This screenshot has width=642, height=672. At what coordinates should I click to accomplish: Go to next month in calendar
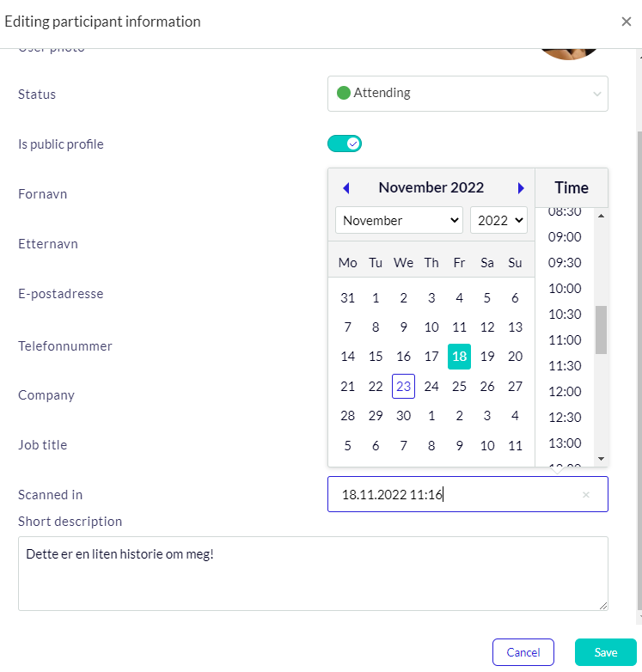521,188
